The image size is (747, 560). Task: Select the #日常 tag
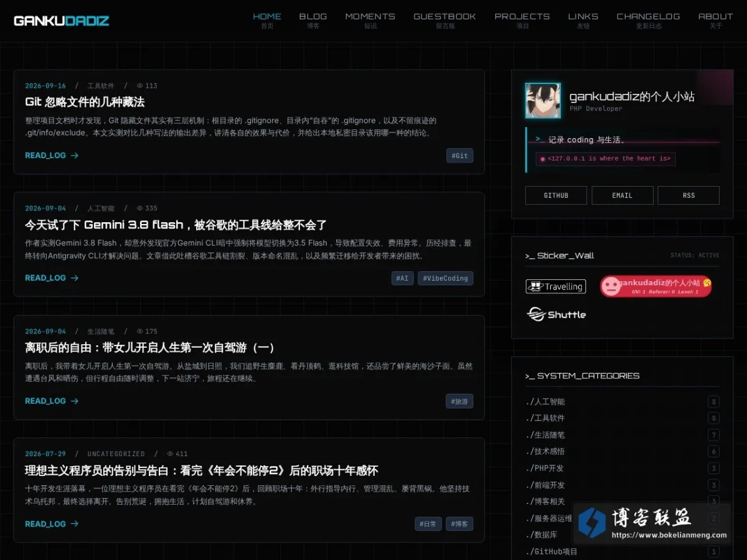428,524
